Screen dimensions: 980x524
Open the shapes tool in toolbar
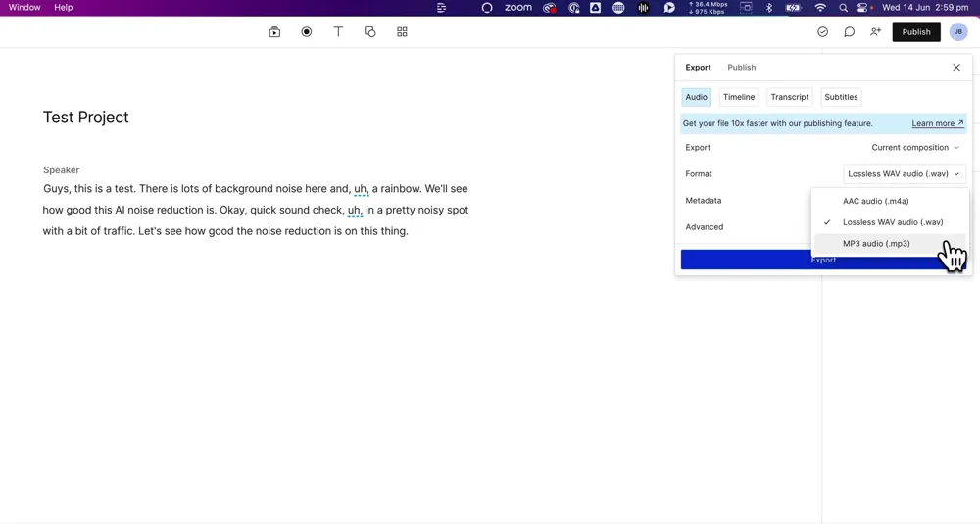click(x=370, y=32)
